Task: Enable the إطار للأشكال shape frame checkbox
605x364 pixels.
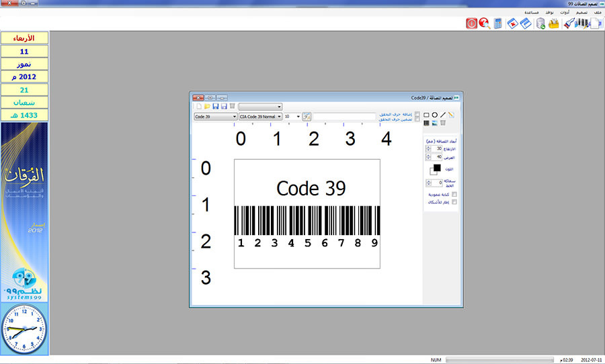Action: click(454, 202)
